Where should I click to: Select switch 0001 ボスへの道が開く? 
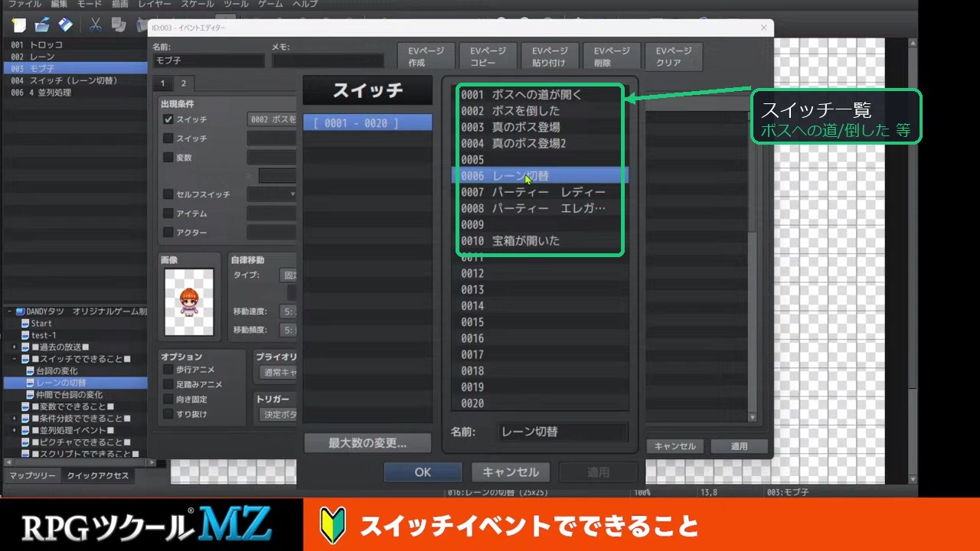[540, 95]
